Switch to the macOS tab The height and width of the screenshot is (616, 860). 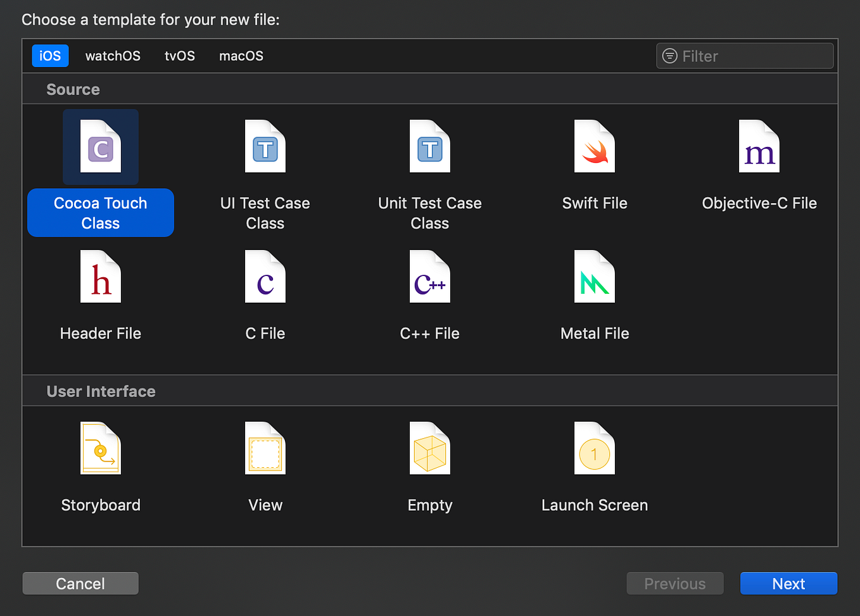click(241, 56)
